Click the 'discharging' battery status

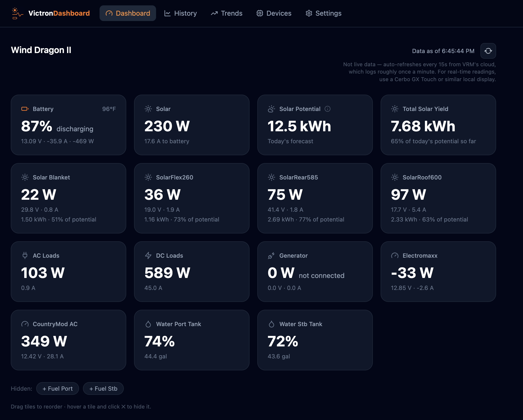coord(75,129)
